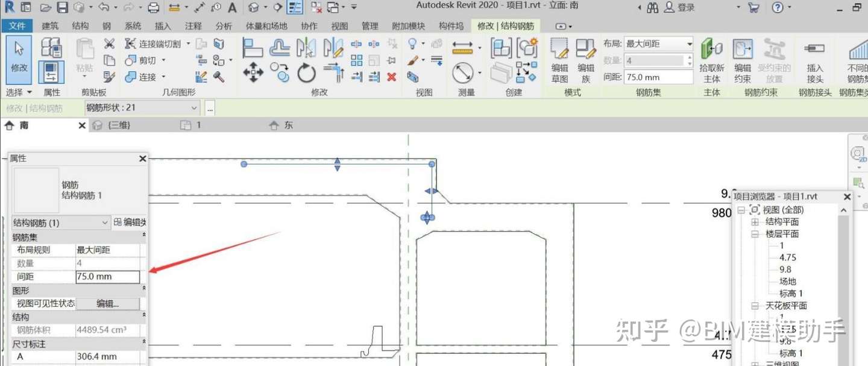Select the aligned dimension circle tool
The width and height of the screenshot is (868, 366).
tap(463, 73)
